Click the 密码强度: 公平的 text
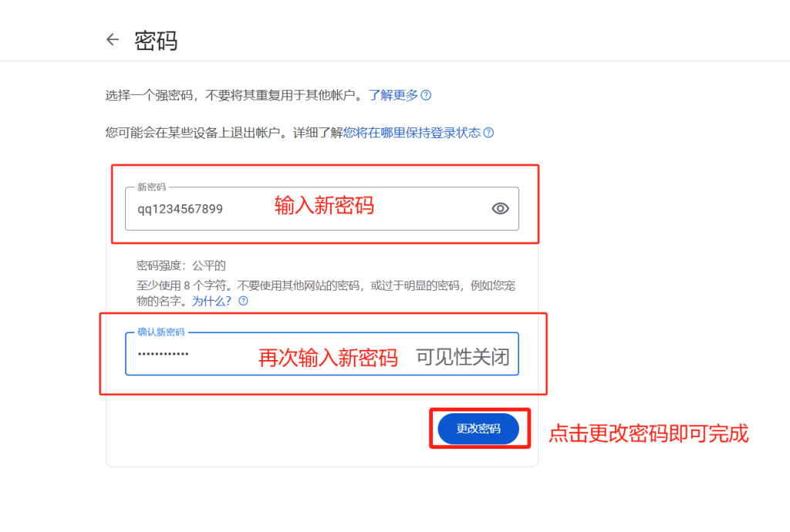790x532 pixels. 181,265
